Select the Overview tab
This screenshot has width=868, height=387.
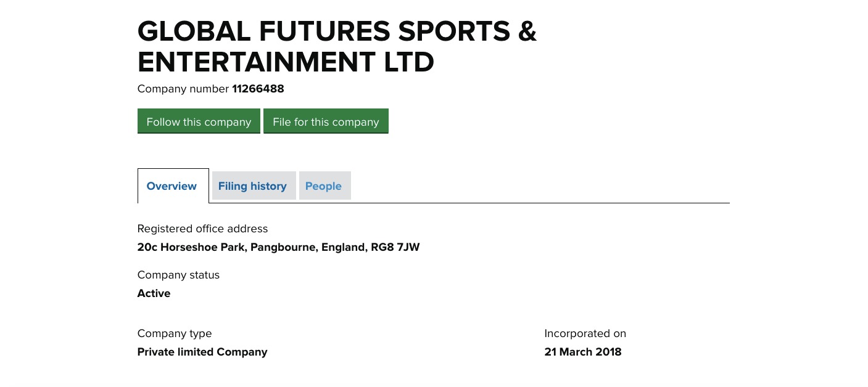[172, 186]
